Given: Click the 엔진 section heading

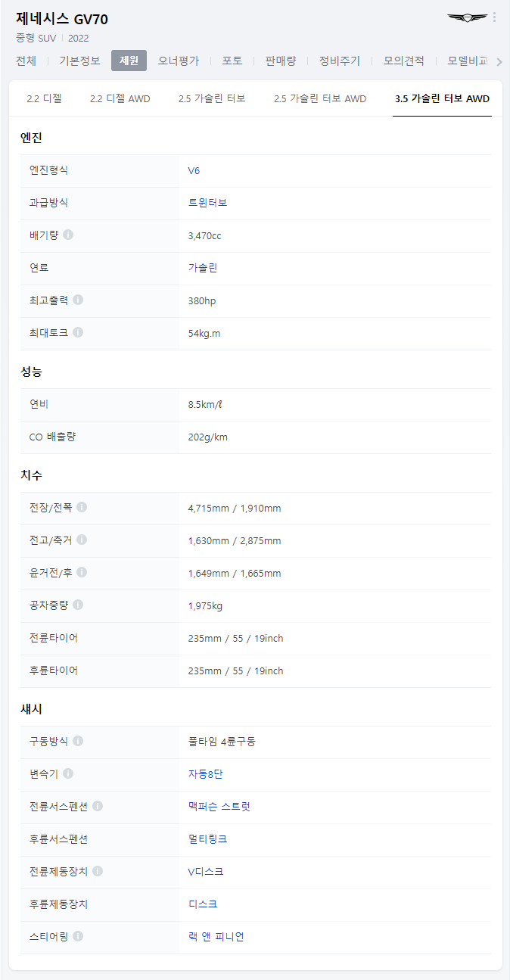Looking at the screenshot, I should point(31,138).
